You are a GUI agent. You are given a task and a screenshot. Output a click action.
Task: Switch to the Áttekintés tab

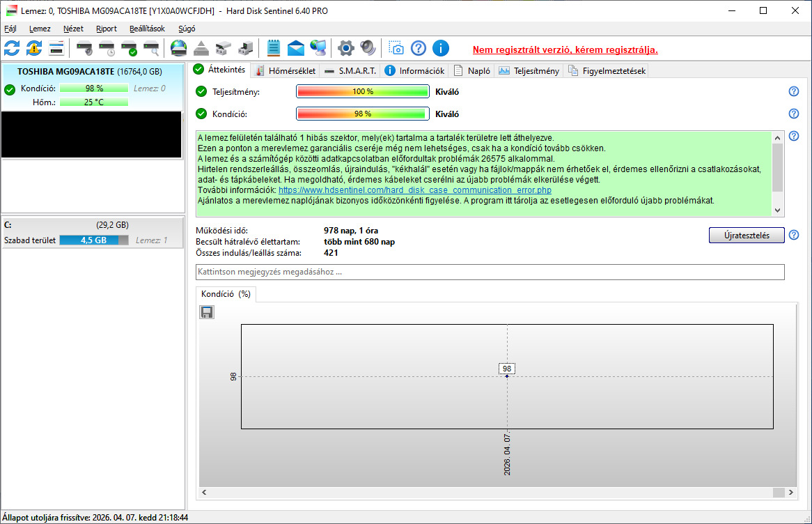[x=219, y=70]
